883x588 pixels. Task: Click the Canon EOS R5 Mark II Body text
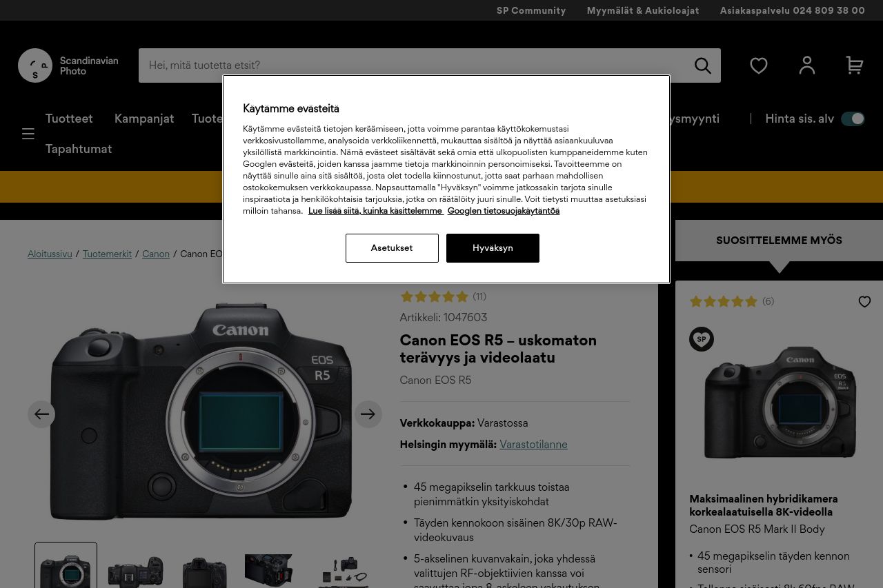757,529
